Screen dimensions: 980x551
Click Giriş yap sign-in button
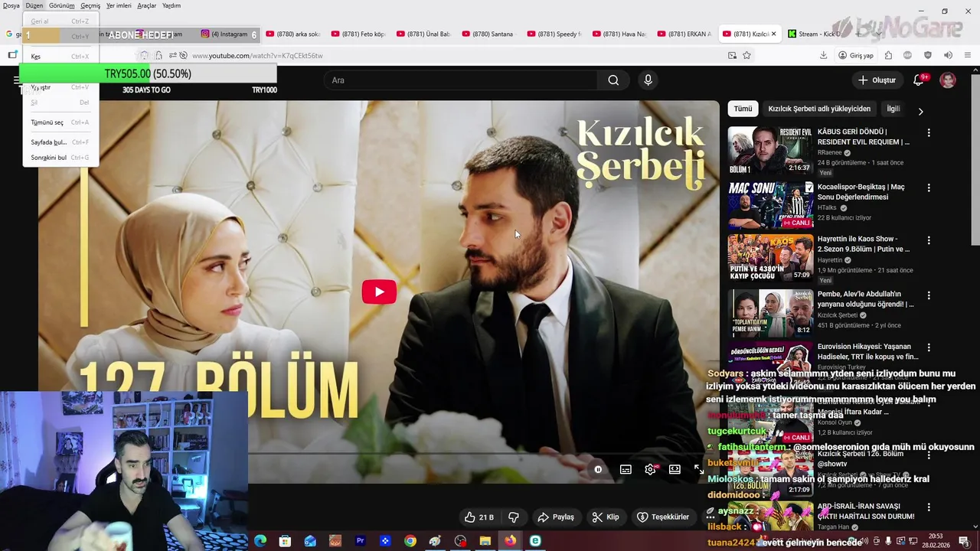coord(856,55)
